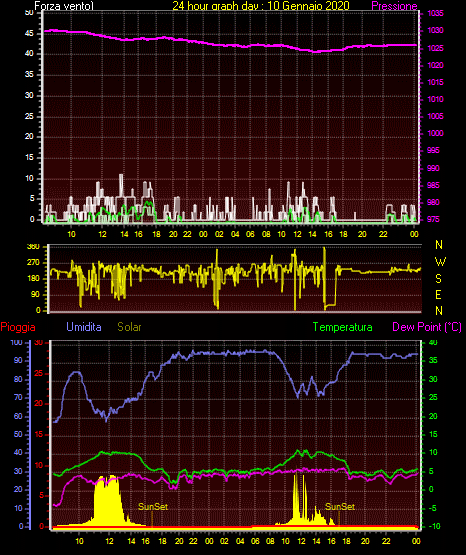Click the 975 pressure axis value
The height and width of the screenshot is (555, 466).
click(433, 219)
